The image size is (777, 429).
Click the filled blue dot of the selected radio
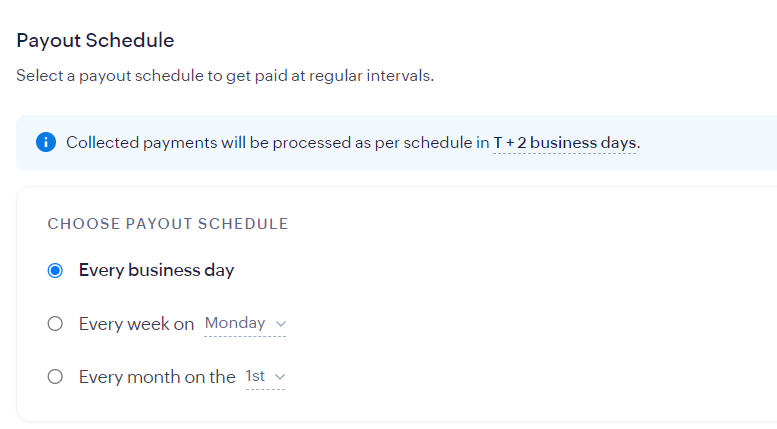pyautogui.click(x=56, y=270)
